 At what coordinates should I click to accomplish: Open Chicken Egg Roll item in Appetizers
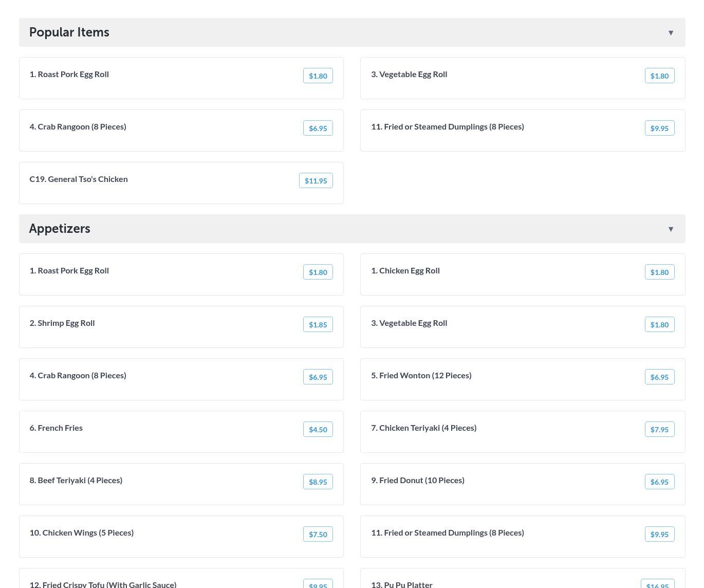tap(409, 271)
